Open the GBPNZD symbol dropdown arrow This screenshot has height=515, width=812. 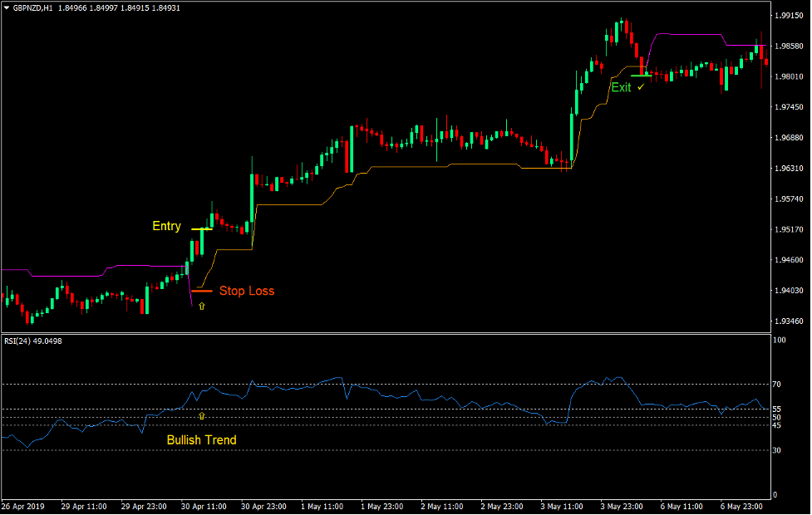7,7
